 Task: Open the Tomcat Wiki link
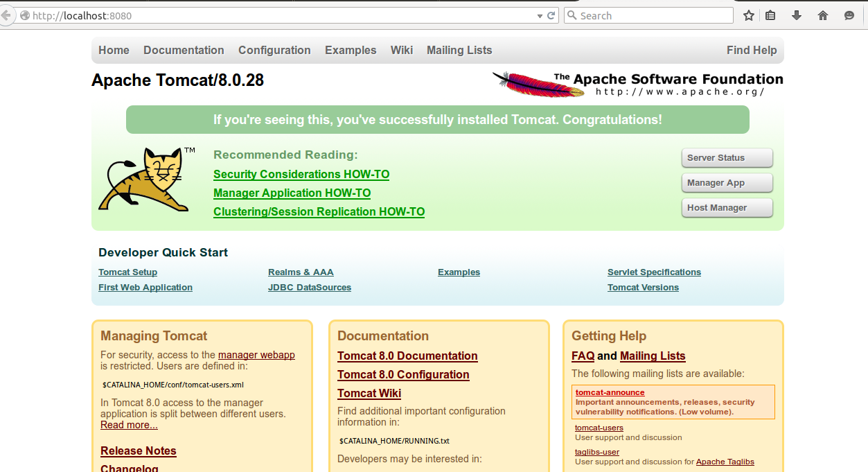(x=369, y=394)
